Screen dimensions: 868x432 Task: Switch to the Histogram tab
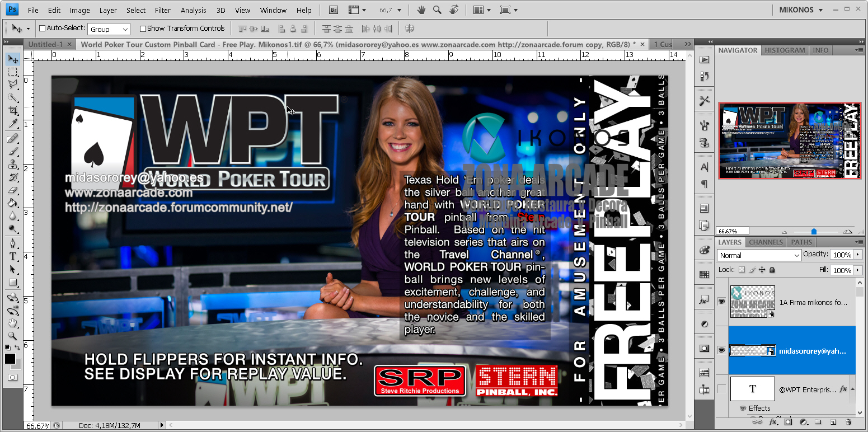pos(785,50)
